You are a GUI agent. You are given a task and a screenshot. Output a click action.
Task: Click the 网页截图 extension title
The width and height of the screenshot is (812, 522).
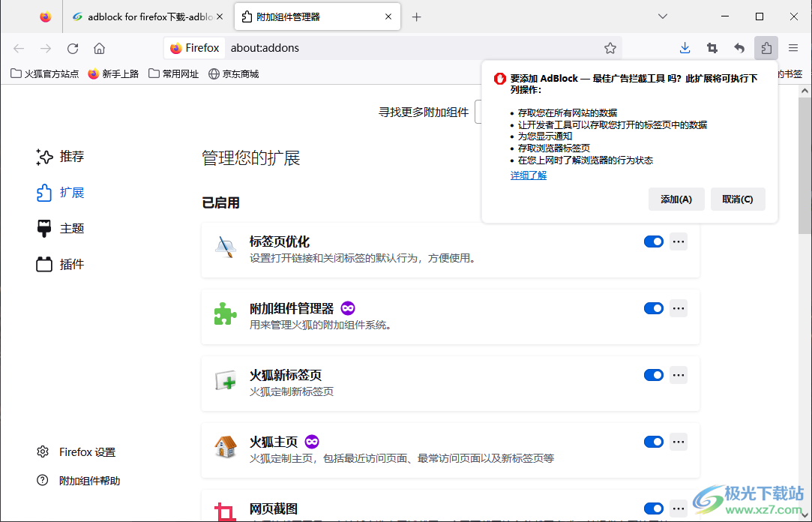click(x=274, y=508)
